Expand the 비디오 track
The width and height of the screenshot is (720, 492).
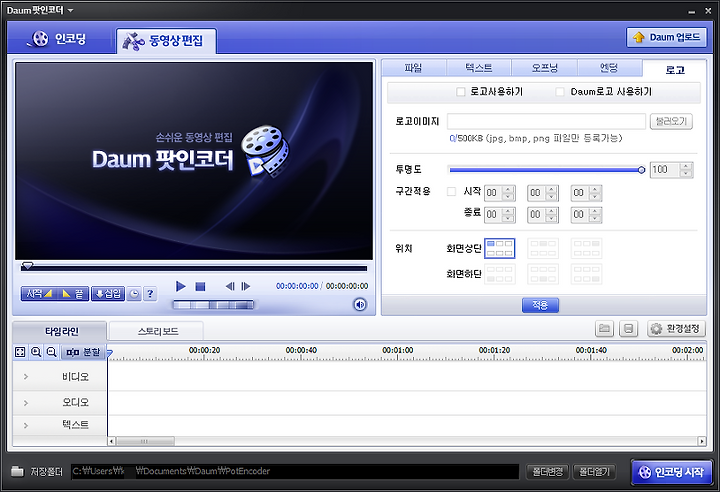coord(26,377)
